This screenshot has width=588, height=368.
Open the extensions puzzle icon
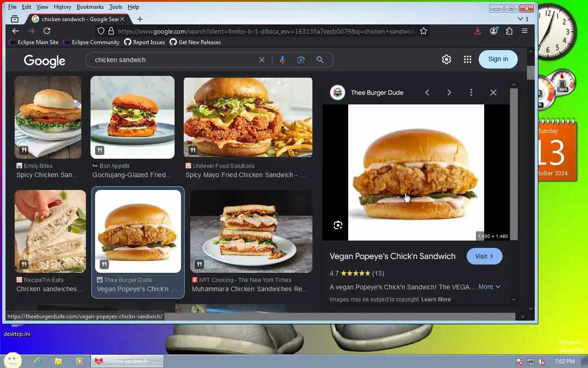click(509, 31)
